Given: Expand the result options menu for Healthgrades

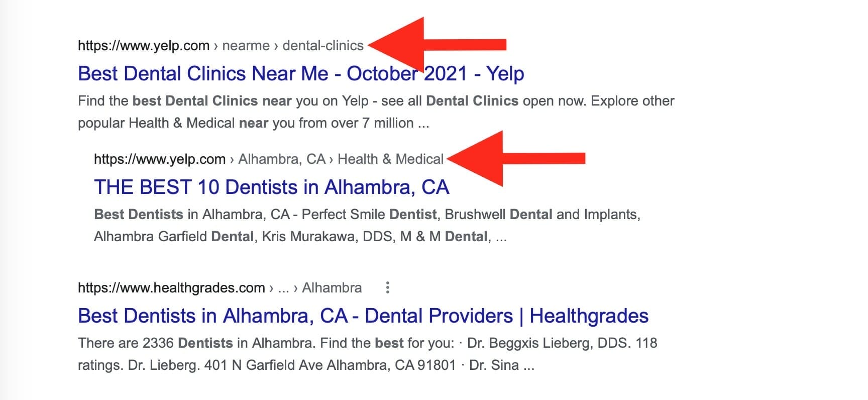Looking at the screenshot, I should [x=388, y=287].
